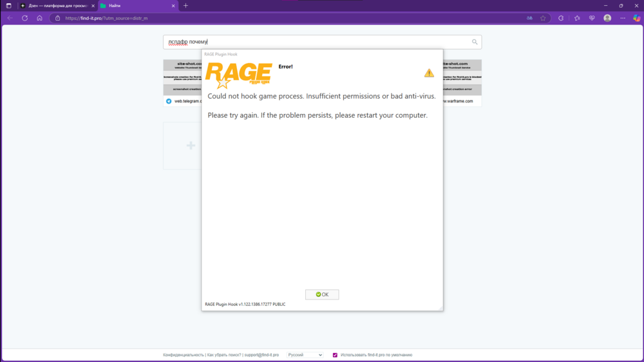Add page to favorites with star icon
The width and height of the screenshot is (644, 362).
(543, 18)
